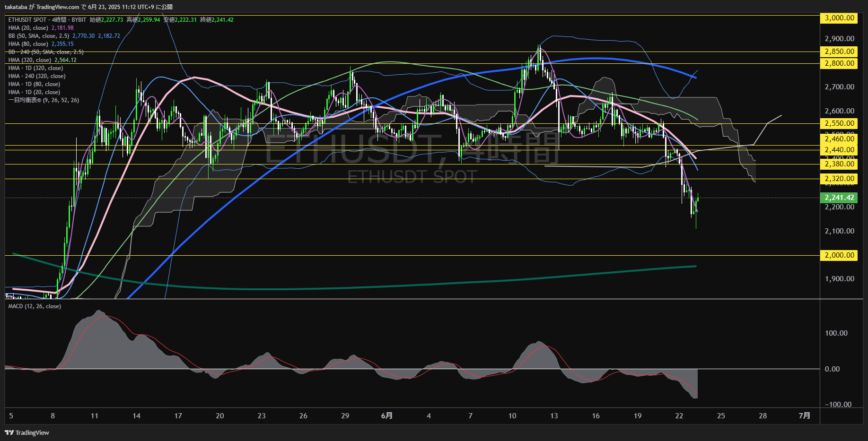Click the yellow 2,550.00 price line label
The height and width of the screenshot is (441, 868).
839,123
